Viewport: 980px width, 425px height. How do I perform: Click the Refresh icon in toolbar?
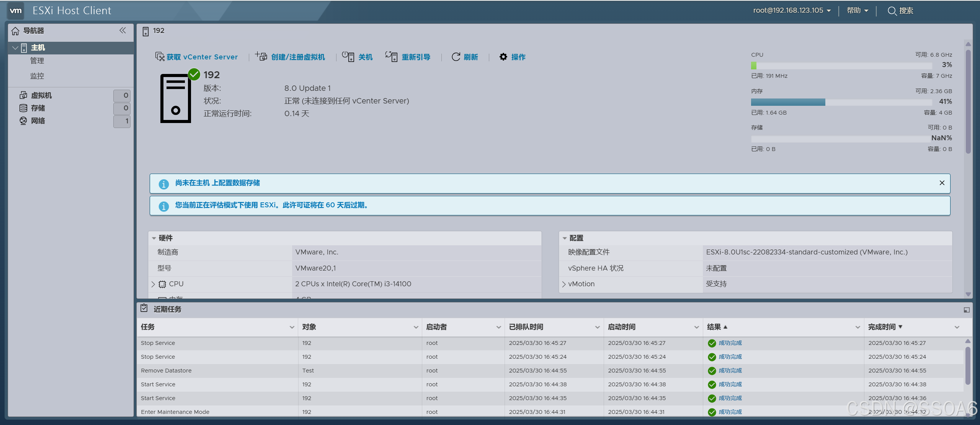456,57
